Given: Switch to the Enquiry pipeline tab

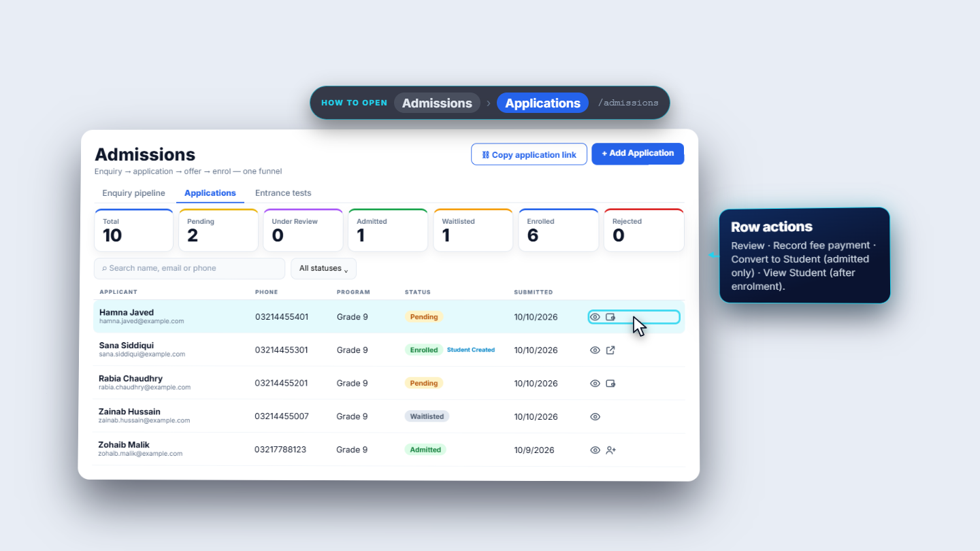Looking at the screenshot, I should [x=133, y=193].
